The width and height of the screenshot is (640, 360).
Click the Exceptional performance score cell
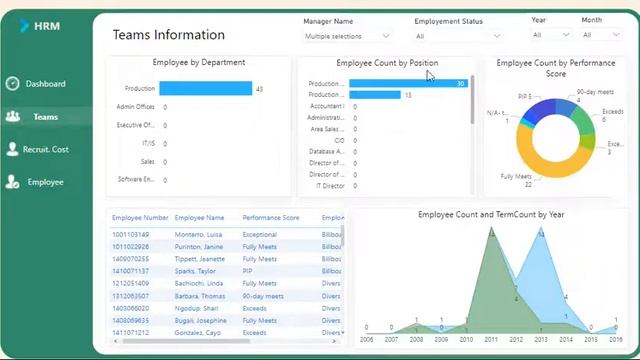[x=260, y=235]
